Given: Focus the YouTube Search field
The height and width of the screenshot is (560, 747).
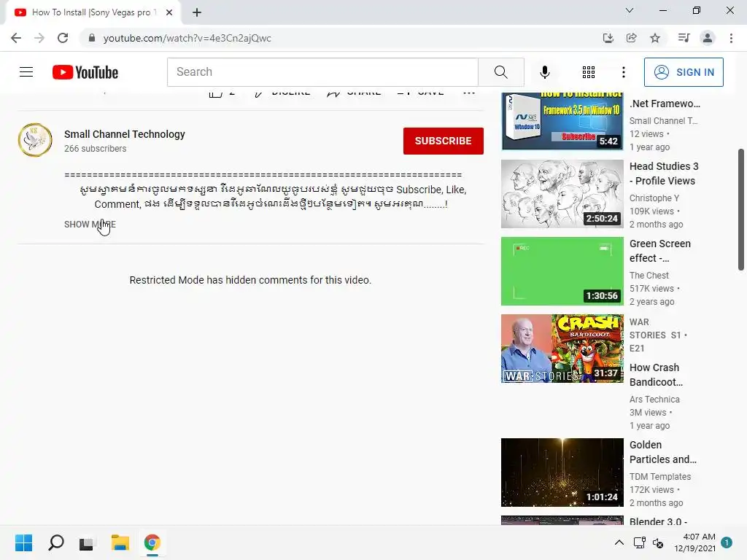Looking at the screenshot, I should click(322, 72).
